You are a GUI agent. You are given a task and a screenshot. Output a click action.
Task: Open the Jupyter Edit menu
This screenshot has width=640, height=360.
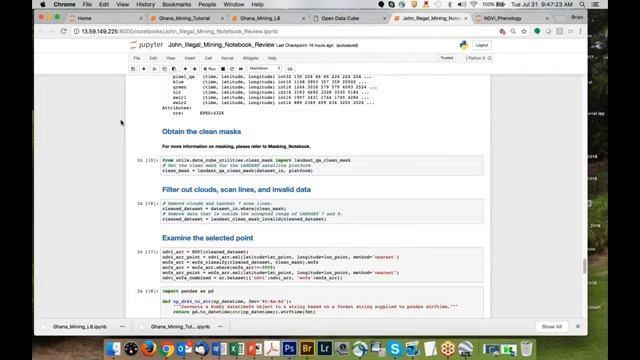(153, 58)
